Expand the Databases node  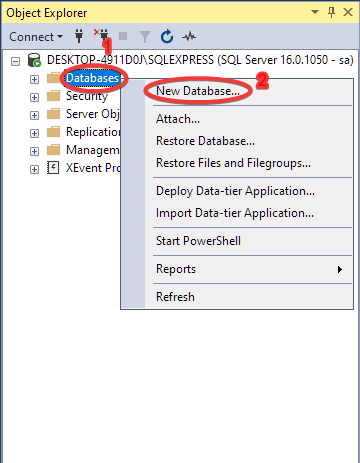click(x=34, y=79)
